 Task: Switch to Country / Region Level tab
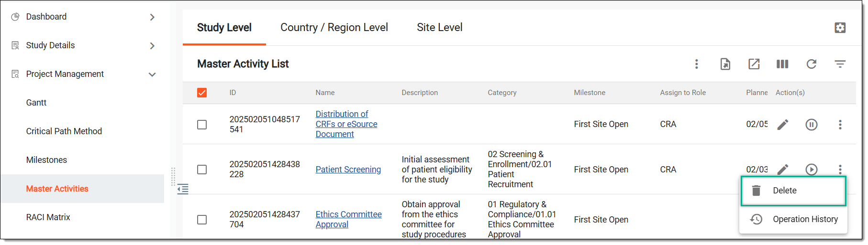(334, 28)
